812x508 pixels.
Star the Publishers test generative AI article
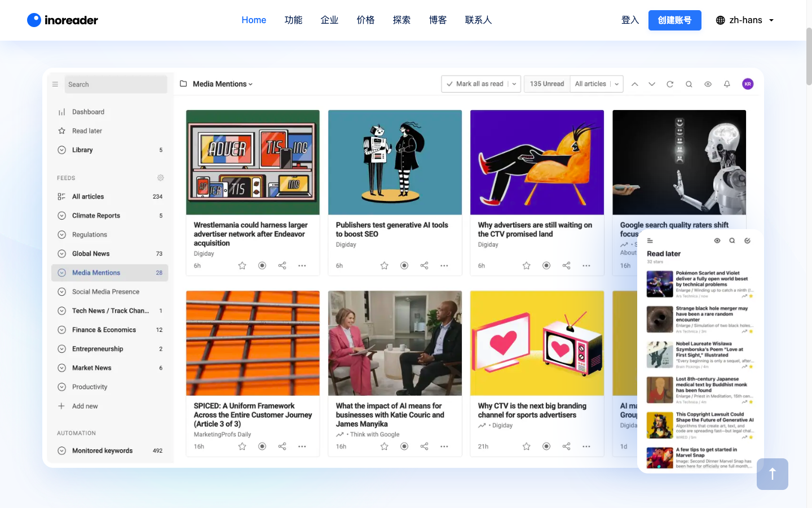tap(384, 265)
